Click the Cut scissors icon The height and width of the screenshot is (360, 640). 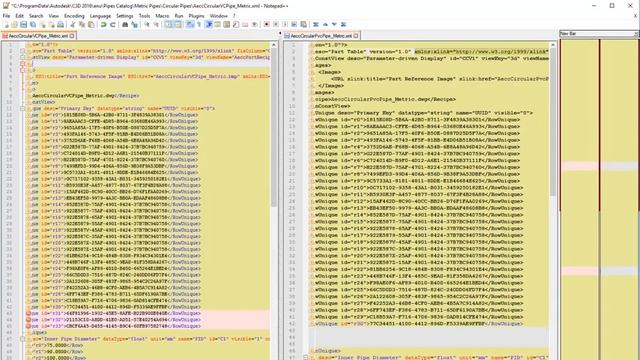[73, 24]
